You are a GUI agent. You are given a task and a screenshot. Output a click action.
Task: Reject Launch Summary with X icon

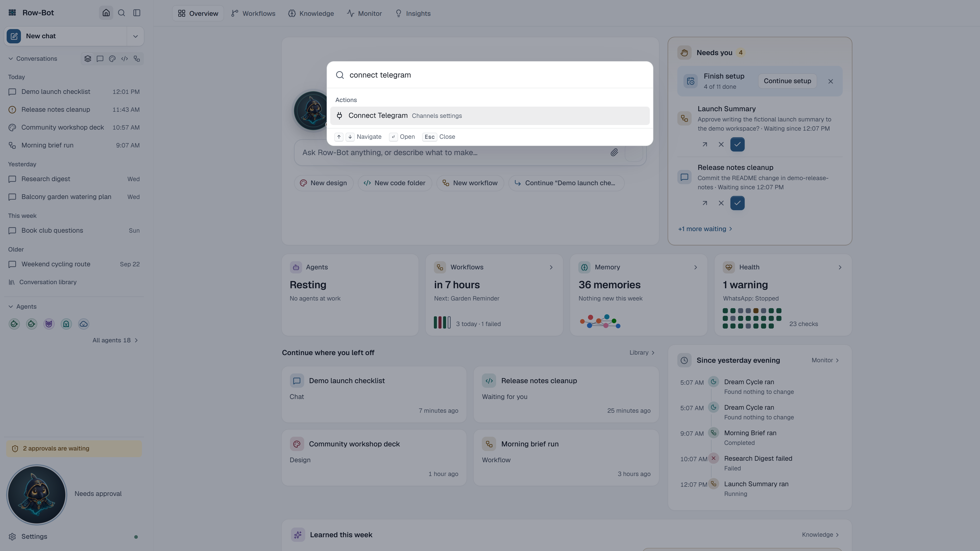pos(721,144)
